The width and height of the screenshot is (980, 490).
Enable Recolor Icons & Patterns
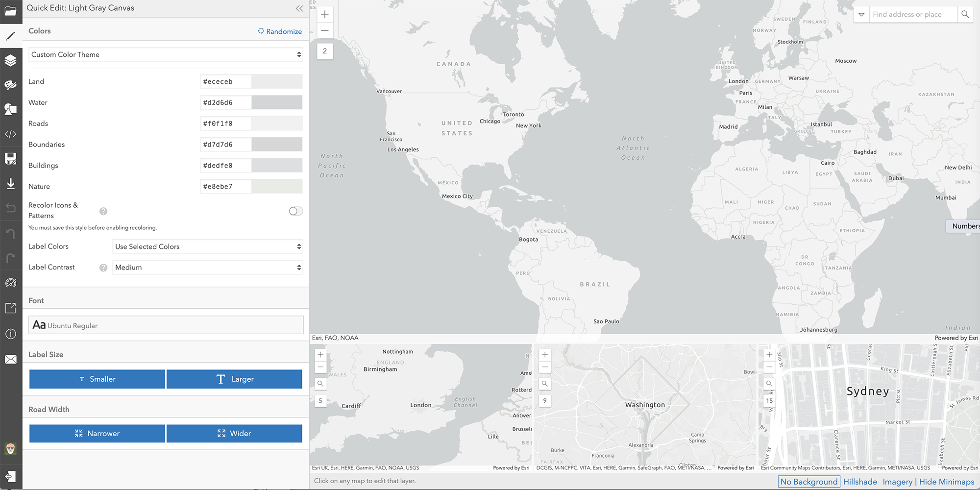point(295,211)
